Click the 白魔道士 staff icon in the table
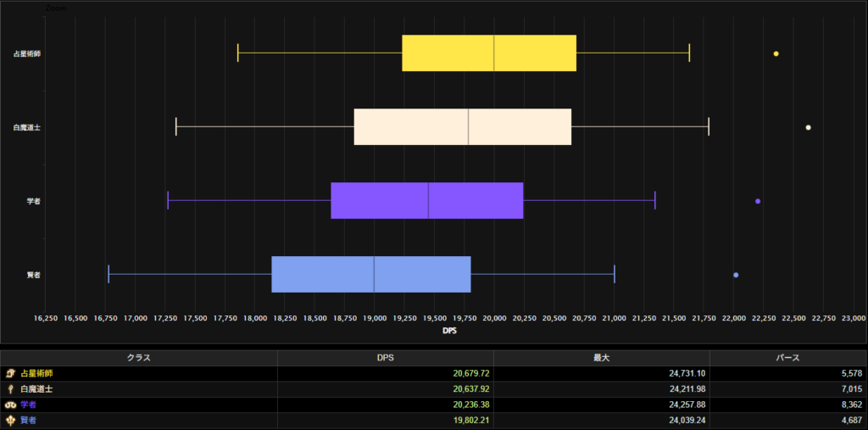868x430 pixels. point(10,389)
